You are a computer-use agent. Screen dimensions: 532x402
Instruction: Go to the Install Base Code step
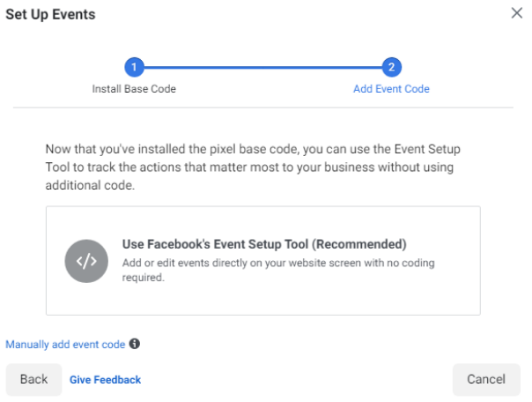[134, 89]
